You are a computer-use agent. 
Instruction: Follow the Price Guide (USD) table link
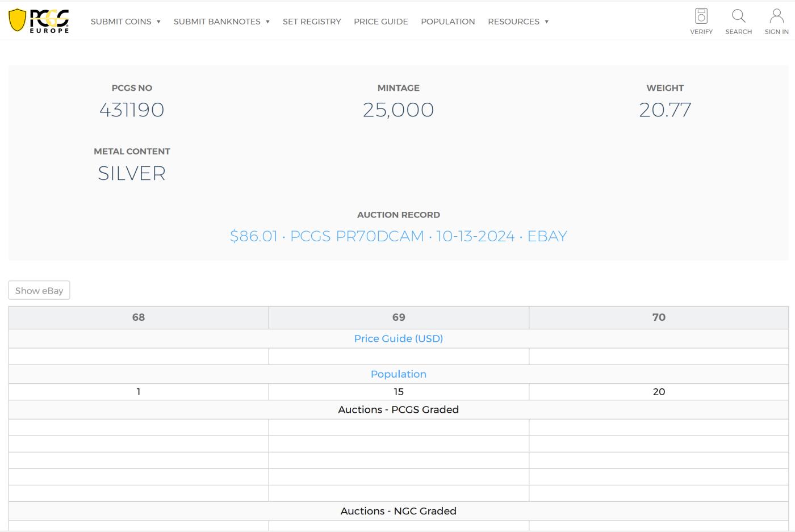pyautogui.click(x=398, y=338)
